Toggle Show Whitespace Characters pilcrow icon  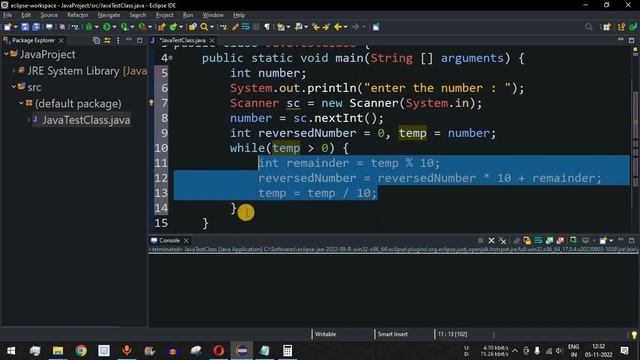tap(267, 27)
